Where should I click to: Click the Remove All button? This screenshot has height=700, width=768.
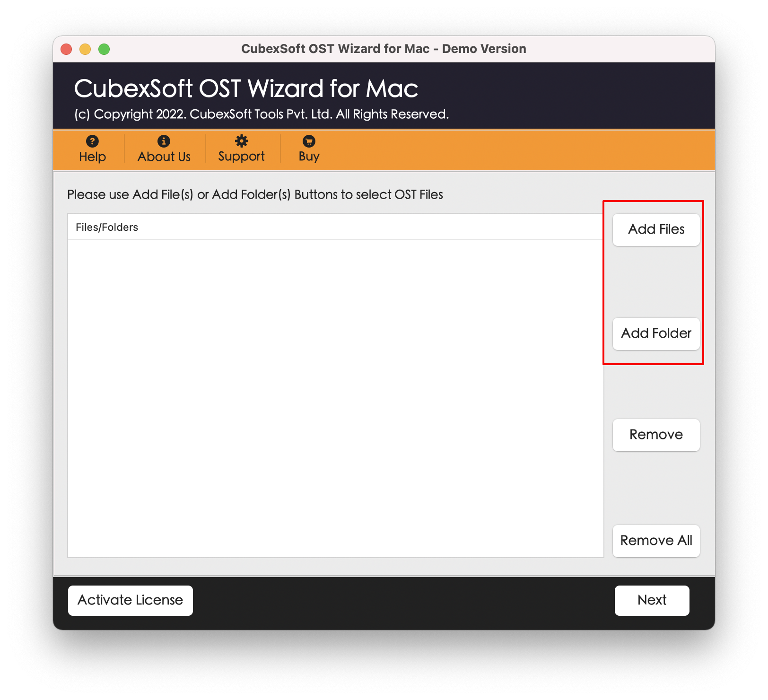[655, 541]
